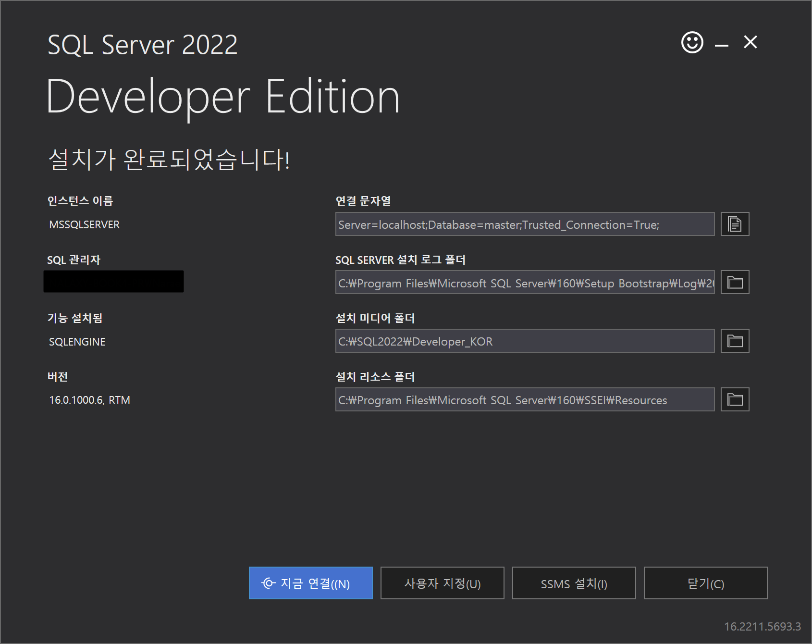Click the setup log folder path field
The height and width of the screenshot is (644, 812).
point(525,283)
